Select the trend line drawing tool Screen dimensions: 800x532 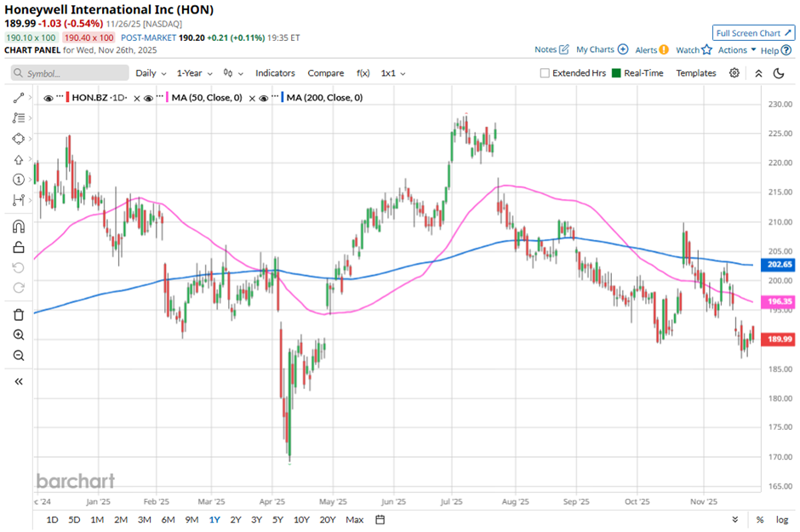[19, 99]
